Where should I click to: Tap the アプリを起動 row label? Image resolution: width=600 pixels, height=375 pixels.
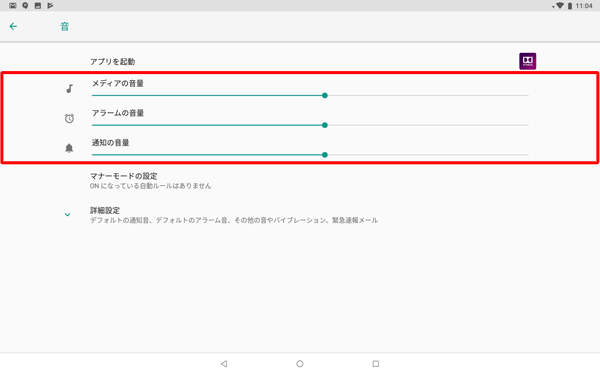[112, 62]
